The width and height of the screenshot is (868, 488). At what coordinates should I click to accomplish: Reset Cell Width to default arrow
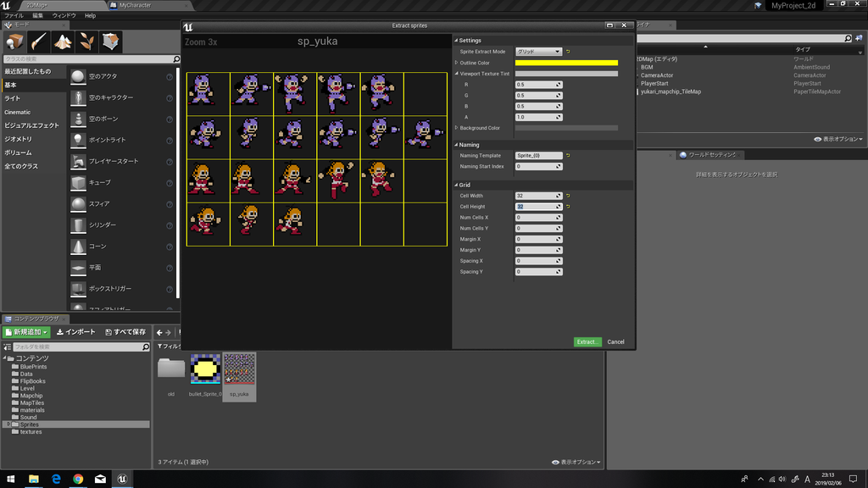(x=568, y=196)
